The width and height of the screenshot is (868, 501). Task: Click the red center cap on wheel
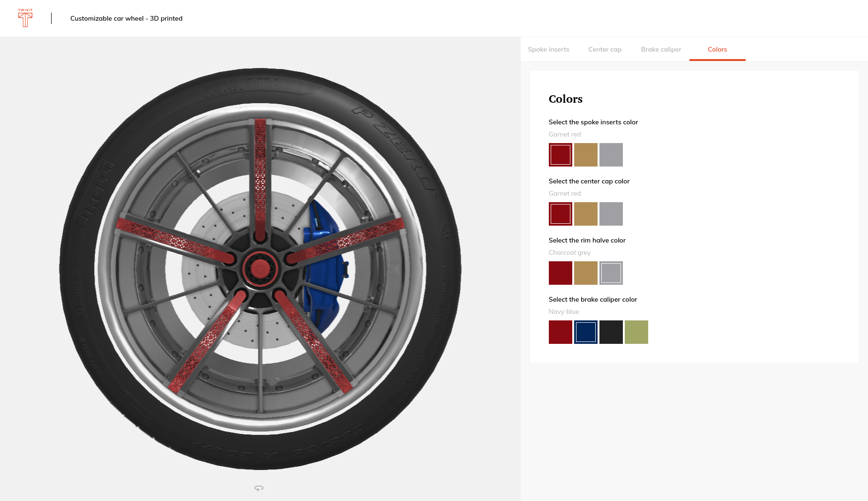pyautogui.click(x=260, y=269)
